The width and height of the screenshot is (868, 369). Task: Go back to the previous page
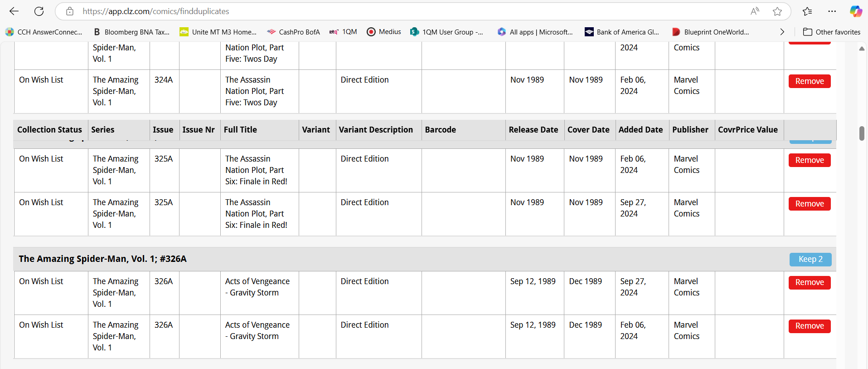coord(14,11)
